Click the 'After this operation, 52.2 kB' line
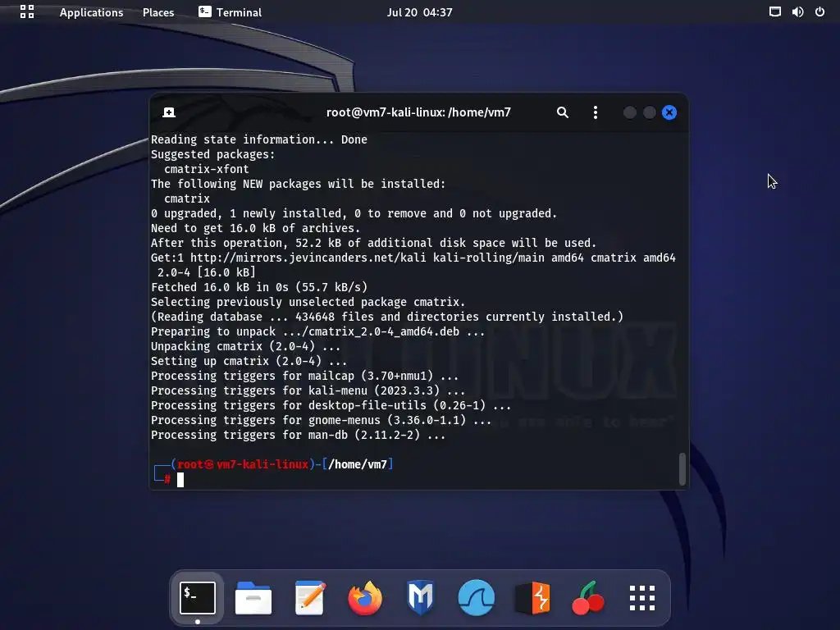The image size is (840, 630). (x=373, y=243)
